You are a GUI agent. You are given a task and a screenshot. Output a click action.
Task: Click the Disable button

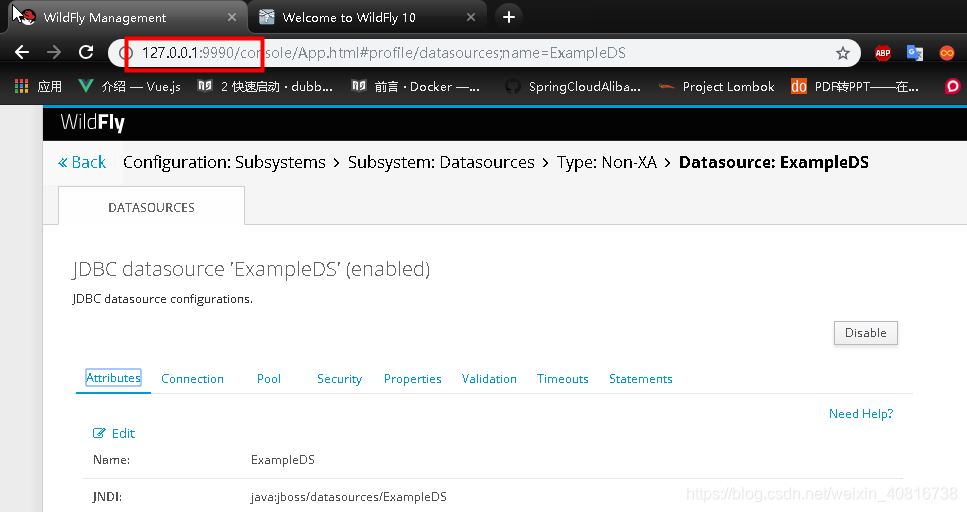(x=865, y=333)
